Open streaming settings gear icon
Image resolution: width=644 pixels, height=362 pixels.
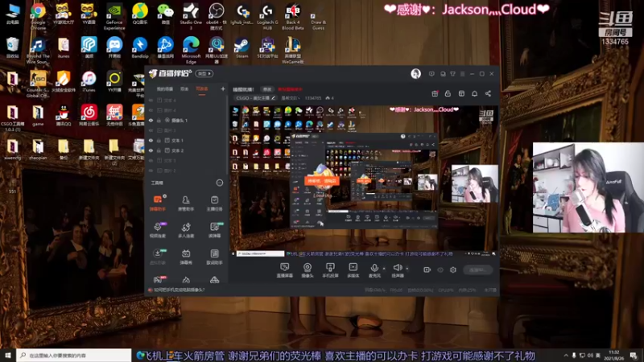[x=453, y=269]
